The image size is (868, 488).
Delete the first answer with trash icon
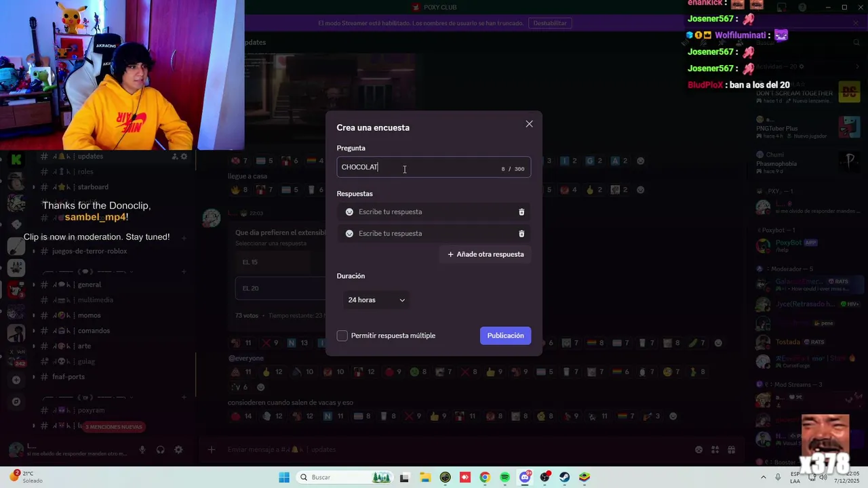(x=521, y=212)
